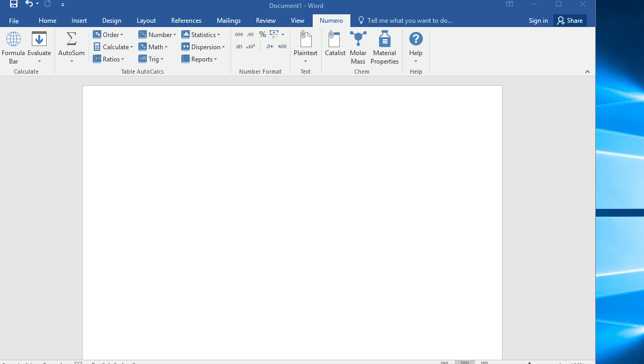Open the Molar Mass calculator
The height and width of the screenshot is (364, 644).
pos(358,48)
